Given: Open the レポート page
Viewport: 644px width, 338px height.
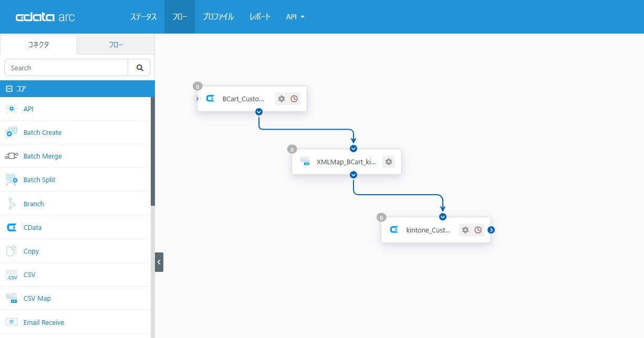Looking at the screenshot, I should coord(260,17).
